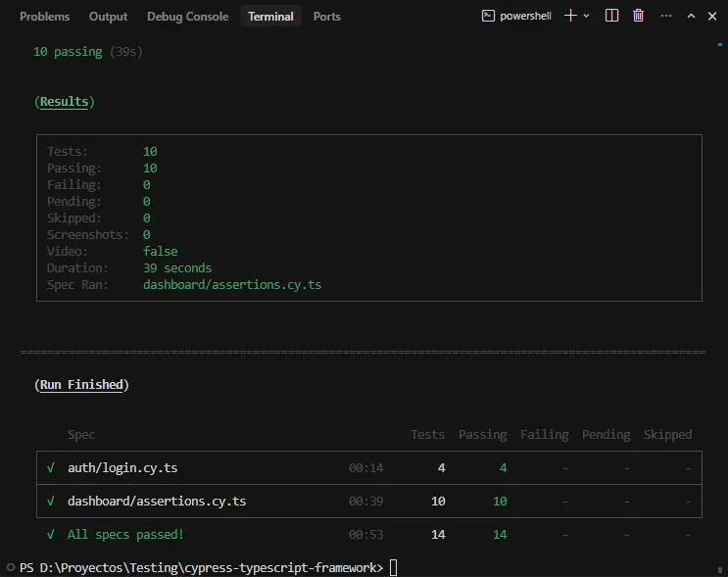Click the Spec column header

[x=81, y=435]
